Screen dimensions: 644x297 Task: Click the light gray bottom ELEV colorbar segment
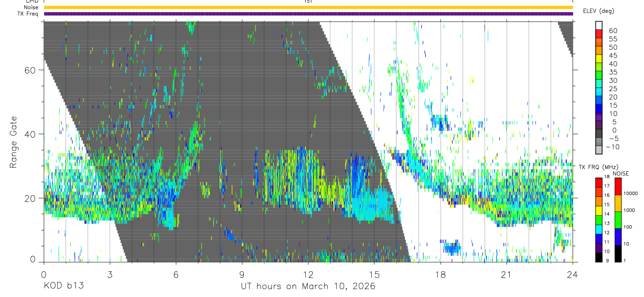tap(599, 149)
